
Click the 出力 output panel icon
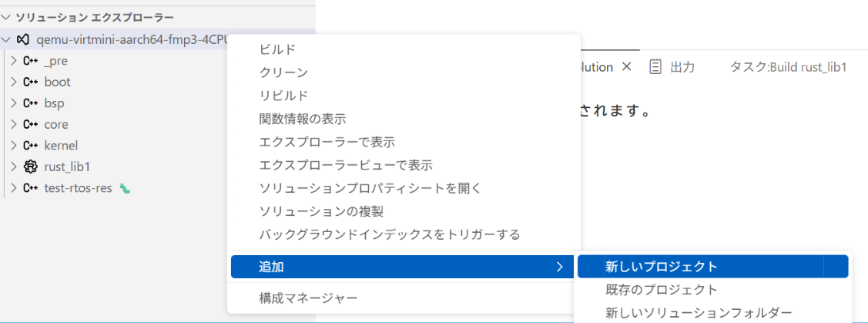(x=655, y=67)
